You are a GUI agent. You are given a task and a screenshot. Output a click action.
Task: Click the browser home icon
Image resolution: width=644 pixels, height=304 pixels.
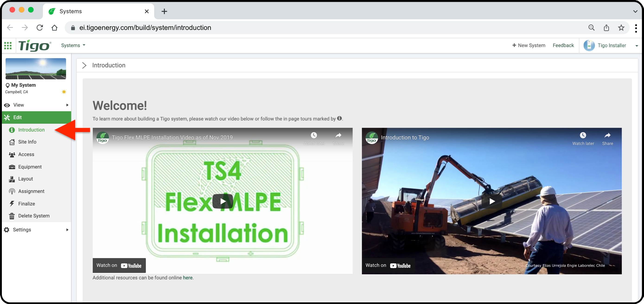54,28
